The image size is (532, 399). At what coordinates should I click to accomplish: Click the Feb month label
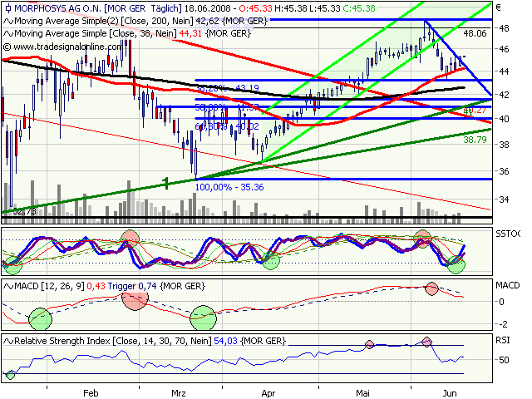pyautogui.click(x=91, y=393)
